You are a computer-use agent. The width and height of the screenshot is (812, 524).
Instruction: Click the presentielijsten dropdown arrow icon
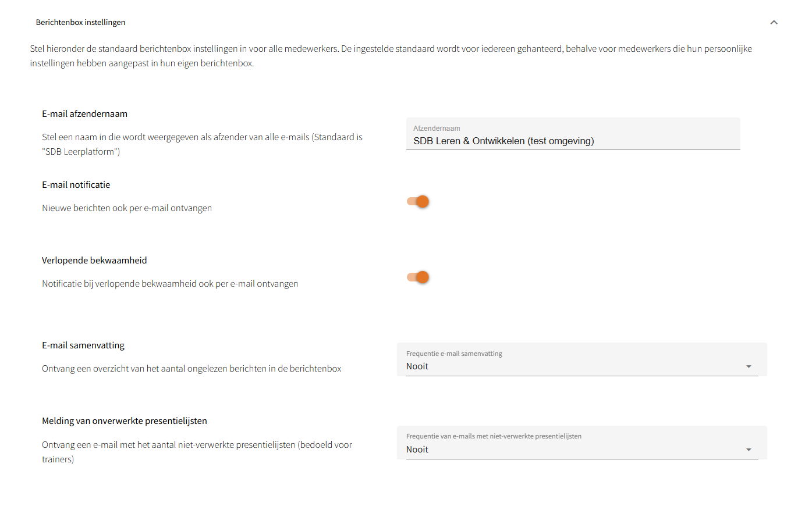pos(749,450)
